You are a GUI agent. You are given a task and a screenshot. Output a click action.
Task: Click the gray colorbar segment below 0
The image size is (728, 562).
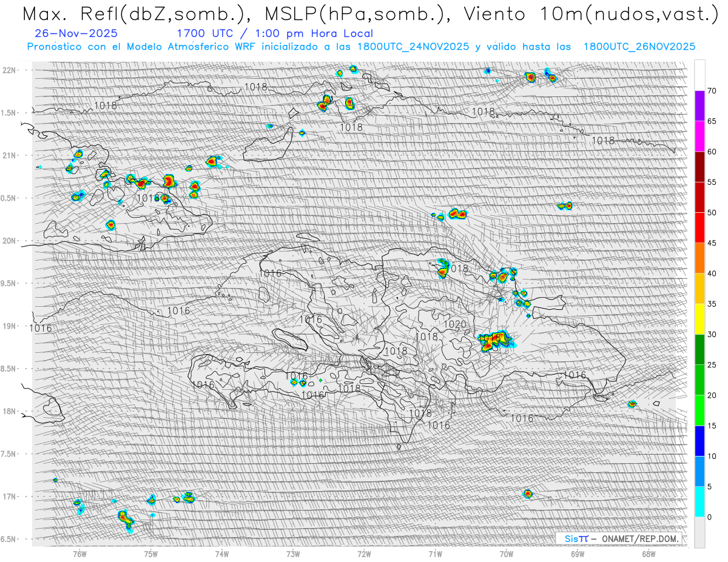tap(699, 532)
